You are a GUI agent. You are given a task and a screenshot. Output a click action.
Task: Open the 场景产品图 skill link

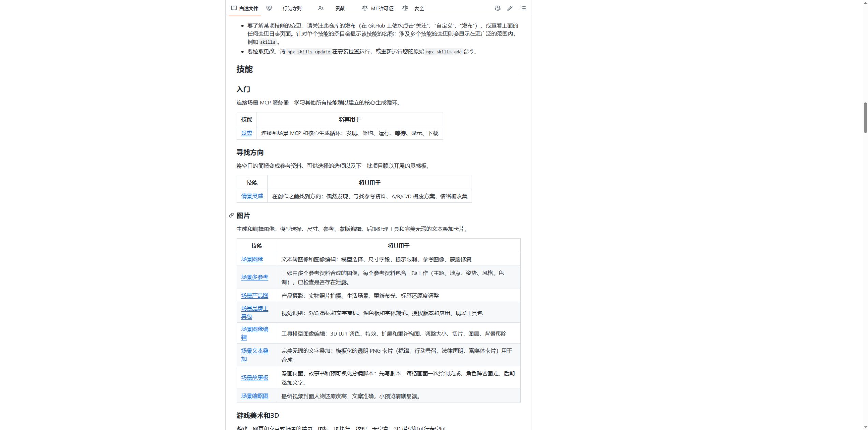point(255,296)
